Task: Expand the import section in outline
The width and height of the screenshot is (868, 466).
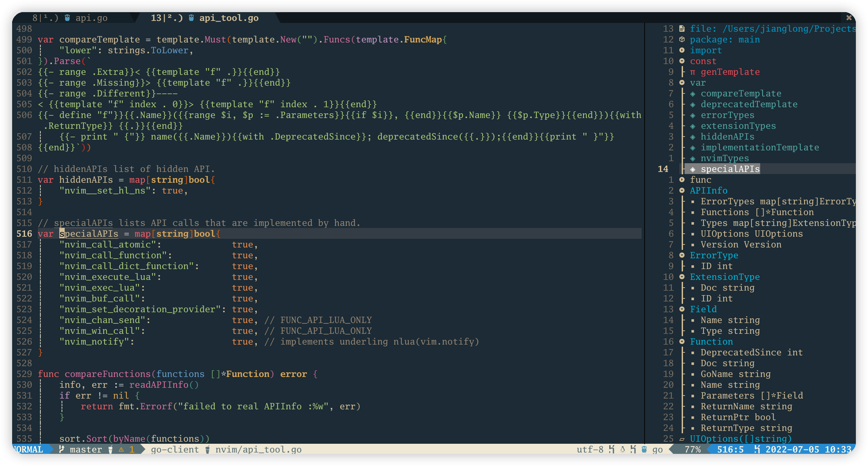Action: click(682, 50)
